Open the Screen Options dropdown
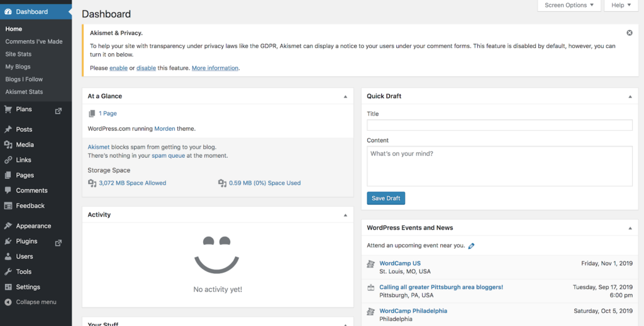The height and width of the screenshot is (326, 644). pyautogui.click(x=569, y=6)
